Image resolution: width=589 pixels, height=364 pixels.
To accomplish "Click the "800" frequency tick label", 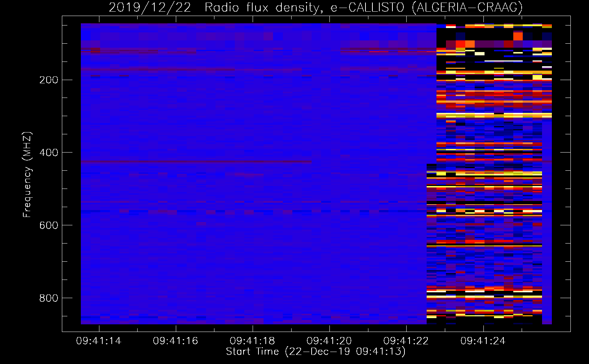I will pos(49,298).
